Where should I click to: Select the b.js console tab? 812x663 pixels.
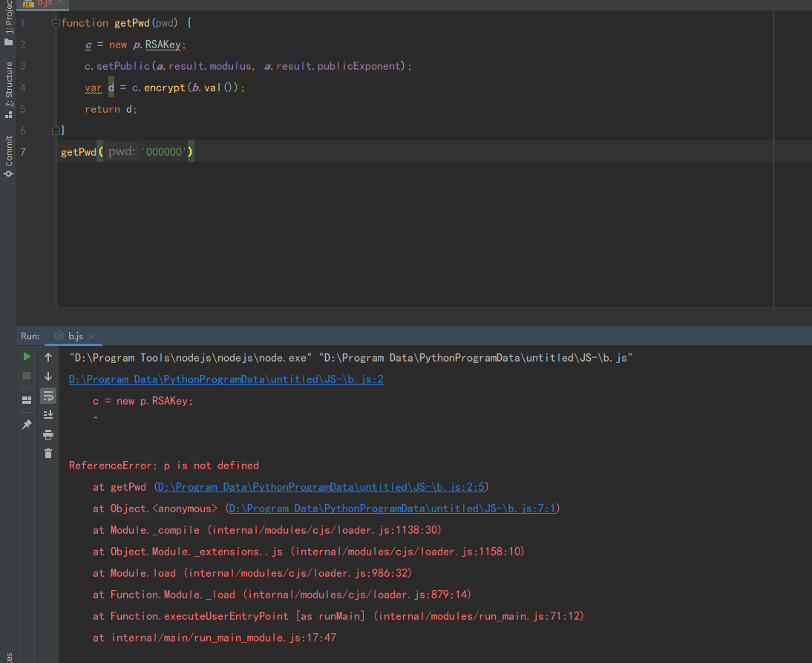pyautogui.click(x=73, y=336)
